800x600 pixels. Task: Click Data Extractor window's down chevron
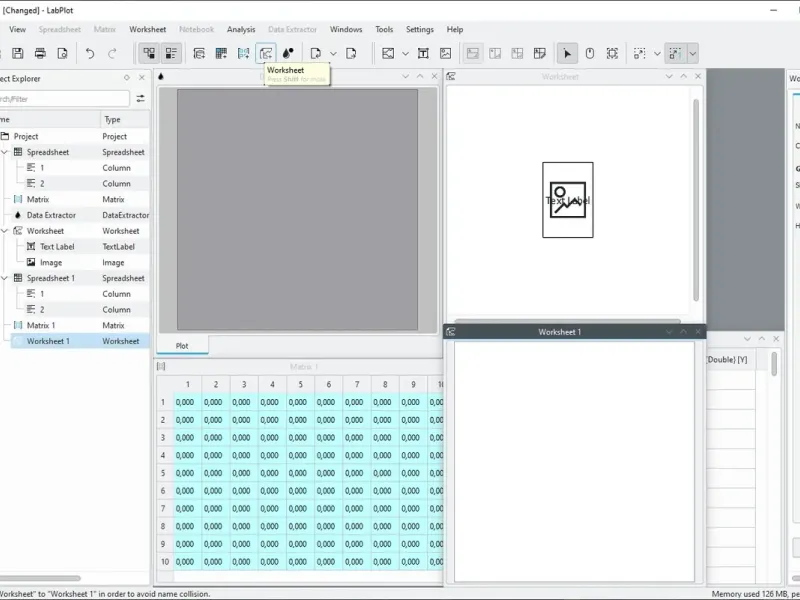pos(406,77)
